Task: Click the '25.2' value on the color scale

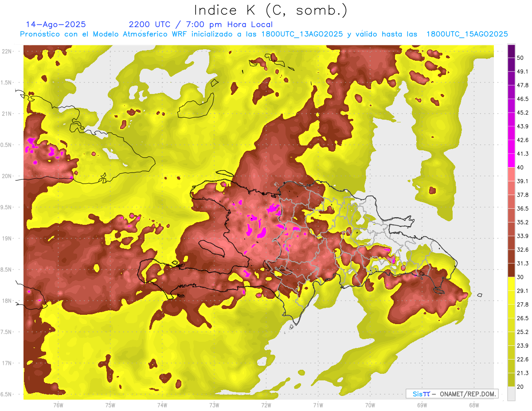Action: click(x=523, y=332)
